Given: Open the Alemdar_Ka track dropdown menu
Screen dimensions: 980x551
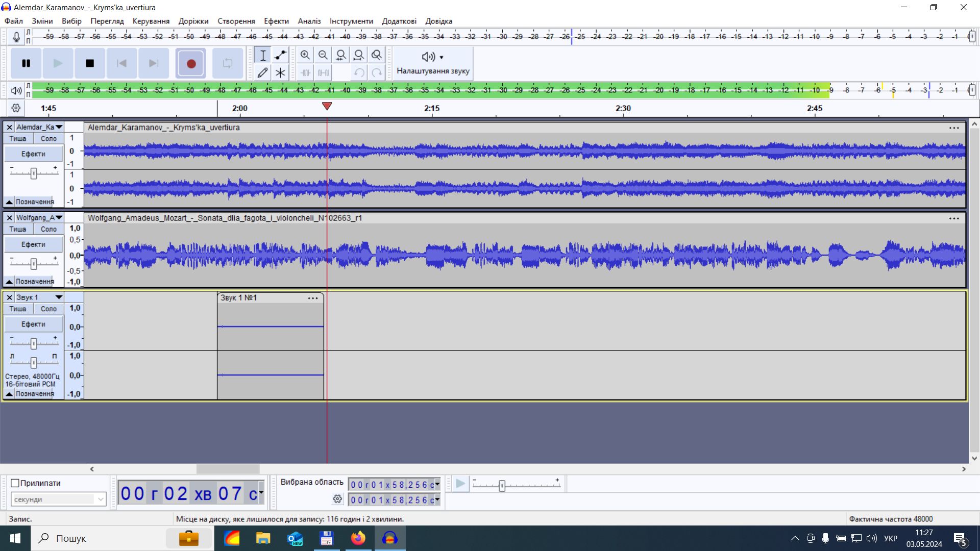Looking at the screenshot, I should pos(59,127).
